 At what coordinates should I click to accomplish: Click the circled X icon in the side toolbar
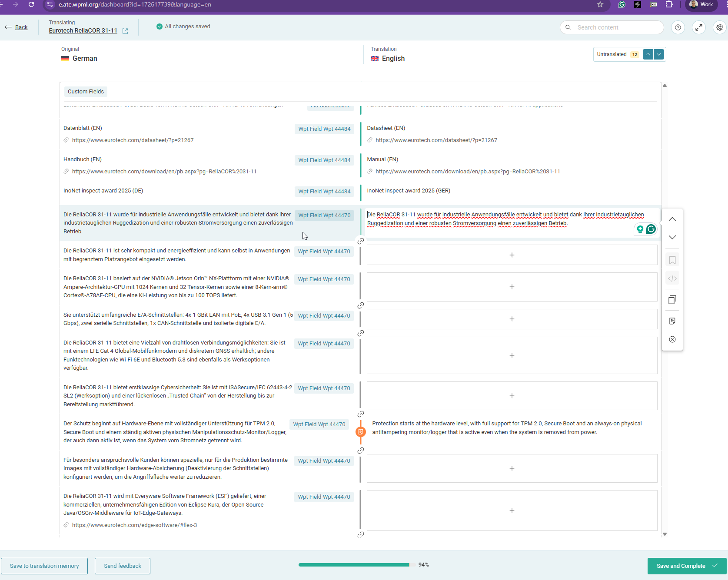672,339
